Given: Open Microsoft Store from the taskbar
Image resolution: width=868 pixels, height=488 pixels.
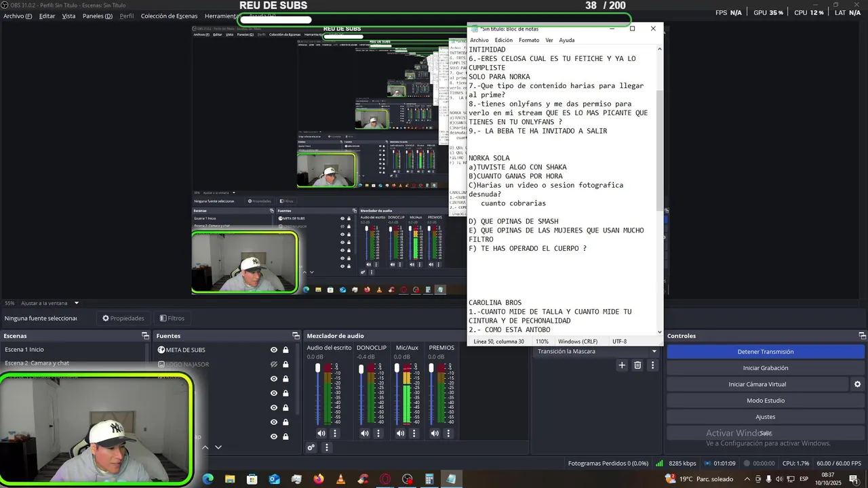Looking at the screenshot, I should pos(252,479).
